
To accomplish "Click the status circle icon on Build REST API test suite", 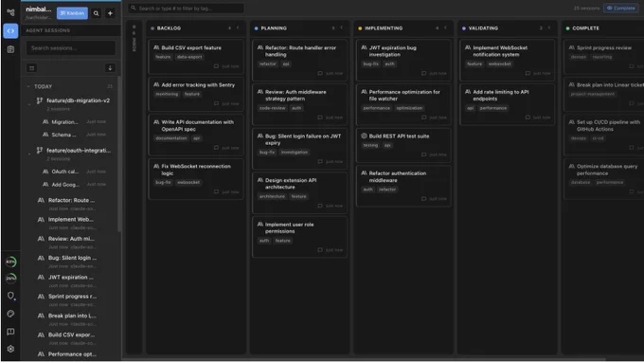I will (364, 136).
